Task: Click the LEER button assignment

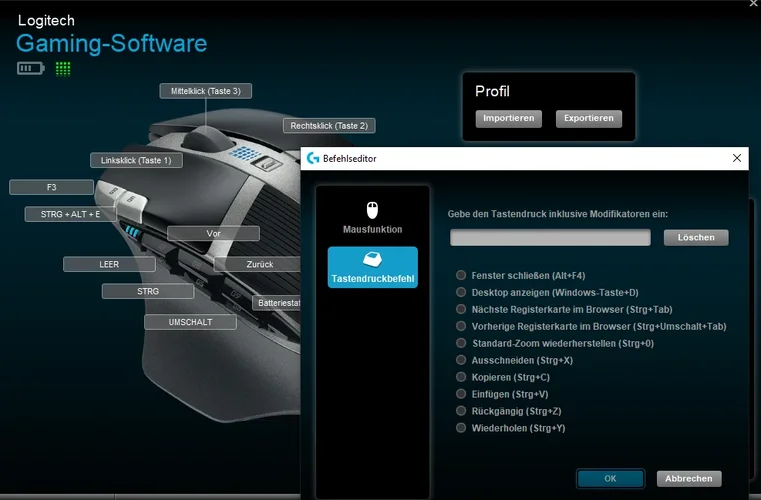Action: [x=109, y=264]
